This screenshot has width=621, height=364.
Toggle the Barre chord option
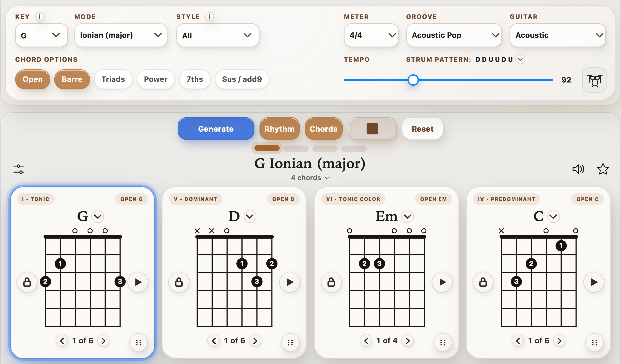(72, 79)
